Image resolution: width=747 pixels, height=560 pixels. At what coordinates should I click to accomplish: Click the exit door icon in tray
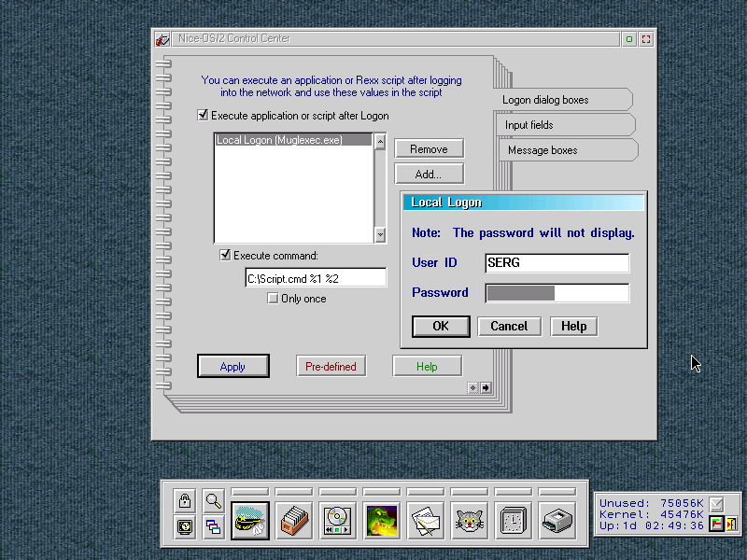731,525
